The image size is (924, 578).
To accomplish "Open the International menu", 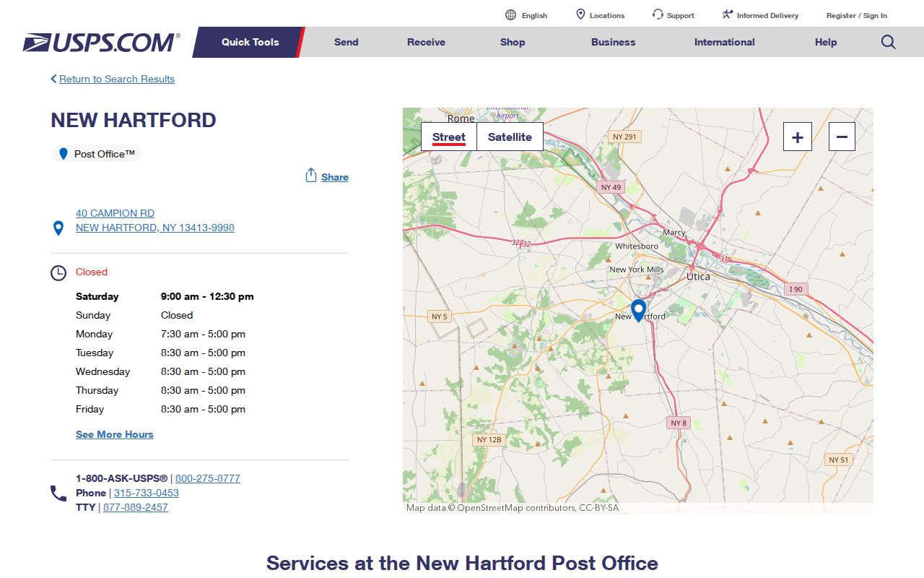I will coord(725,42).
